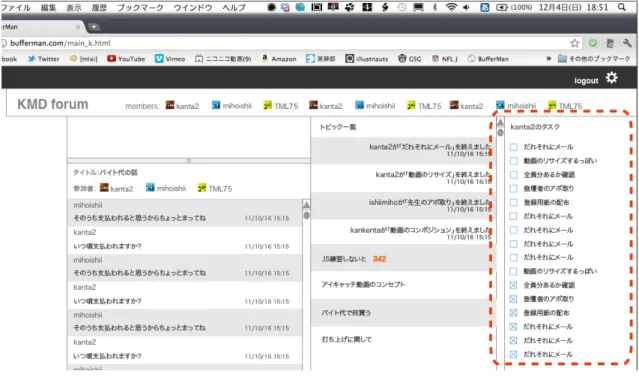Screen dimensions: 639x380
Task: Click mihoishii avatar in the 参加者 row
Action: point(150,188)
